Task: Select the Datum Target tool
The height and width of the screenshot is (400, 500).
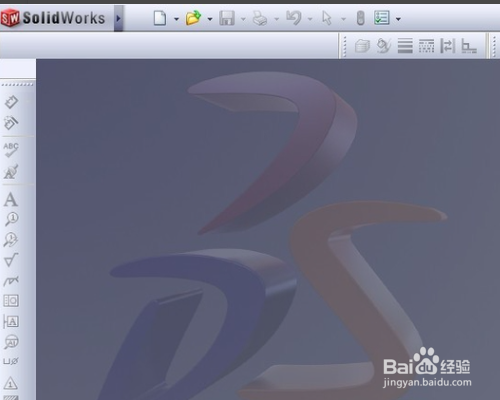Action: pos(11,342)
